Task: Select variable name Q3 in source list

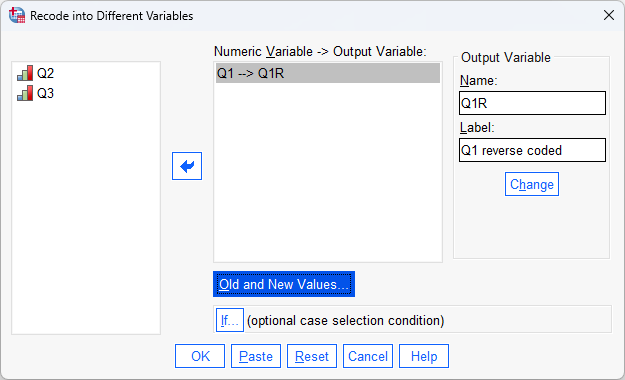Action: coord(45,93)
